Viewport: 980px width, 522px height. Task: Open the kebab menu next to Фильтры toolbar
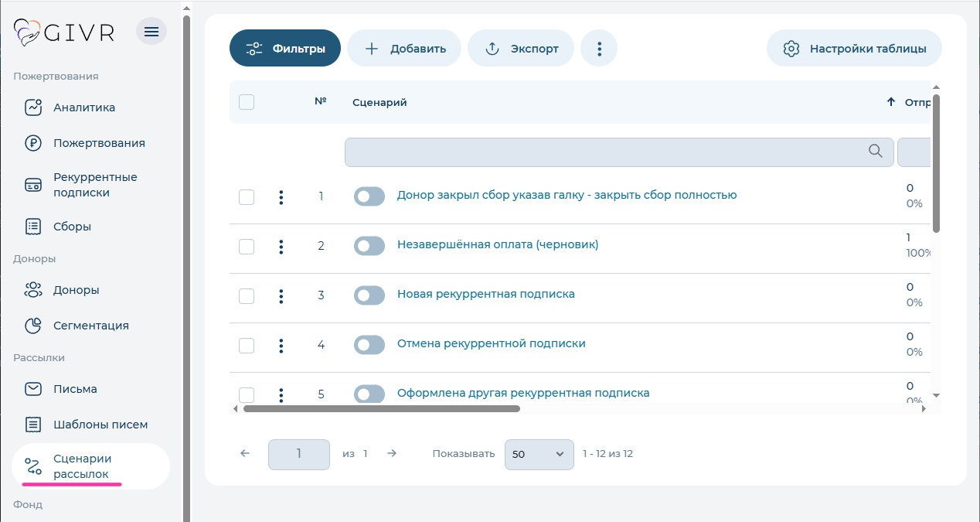(x=599, y=47)
